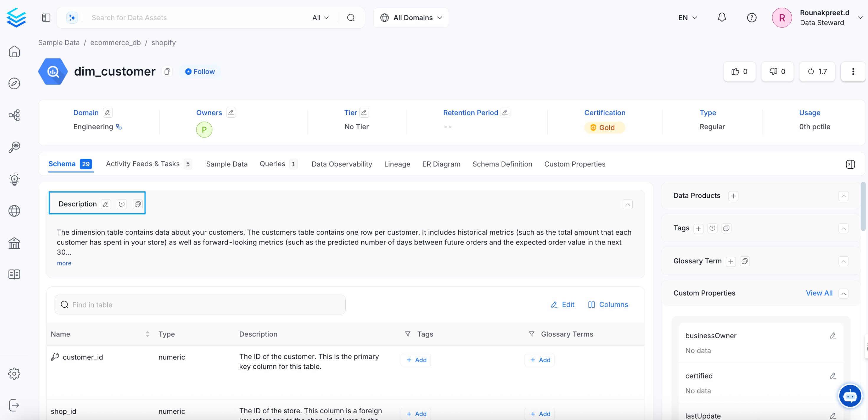
Task: Open the ER Diagram tab
Action: [441, 164]
